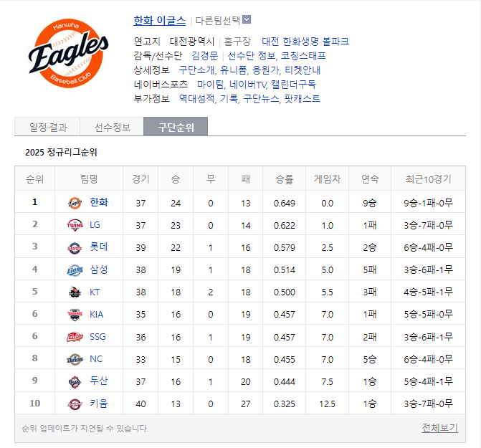Image resolution: width=481 pixels, height=448 pixels.
Task: Click the 롯데 Giants logo icon
Action: point(75,248)
